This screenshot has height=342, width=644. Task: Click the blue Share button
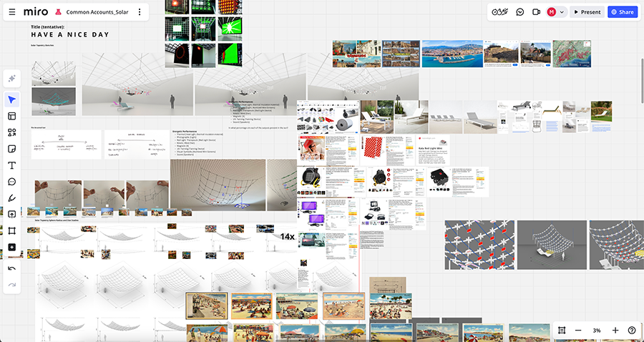pyautogui.click(x=623, y=12)
